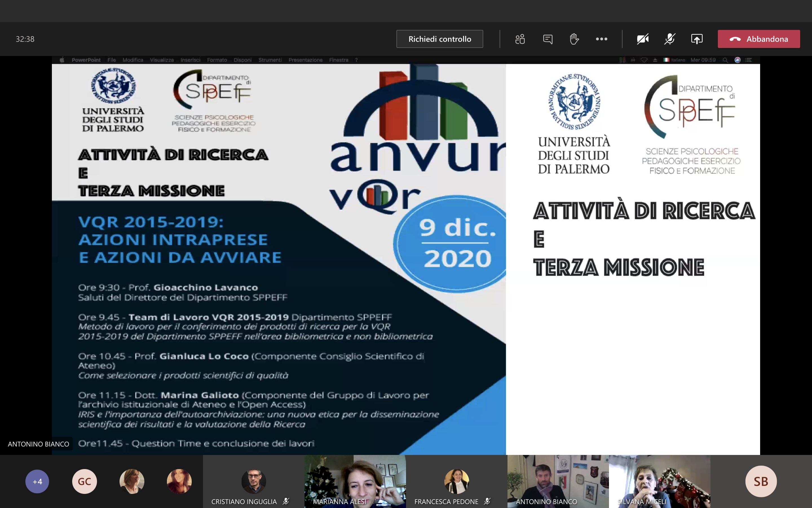Open Notification Center icon in shared menu bar
Screen dimensions: 812x508
[748, 60]
